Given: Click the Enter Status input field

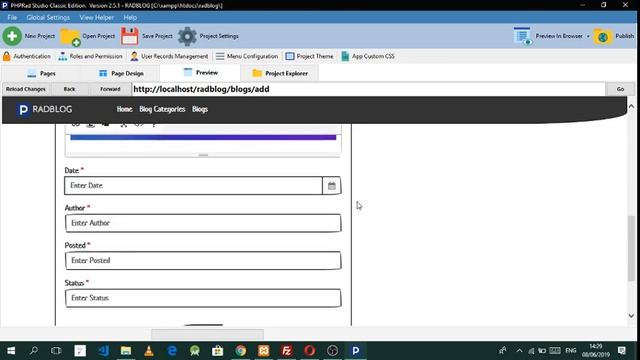Looking at the screenshot, I should click(x=203, y=298).
